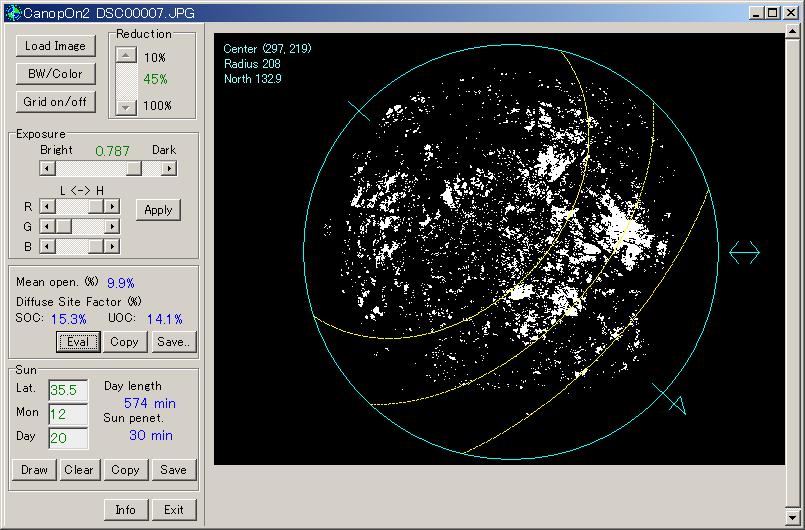Click Reduction scrollbar up arrow
Viewport: 805px width, 530px height.
point(126,55)
